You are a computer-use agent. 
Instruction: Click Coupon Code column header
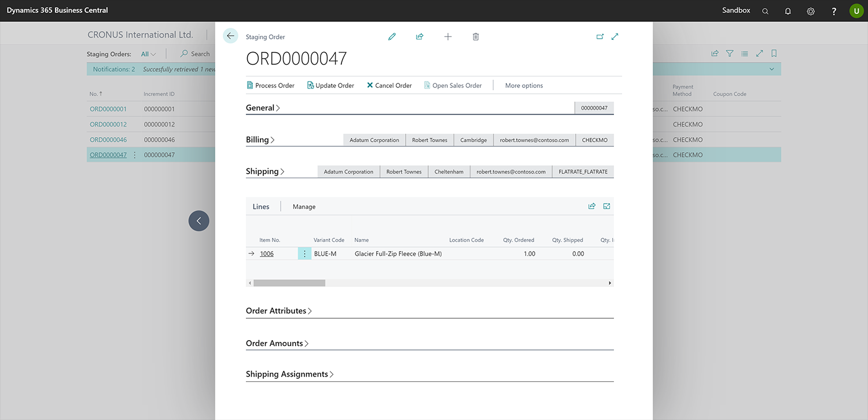730,94
